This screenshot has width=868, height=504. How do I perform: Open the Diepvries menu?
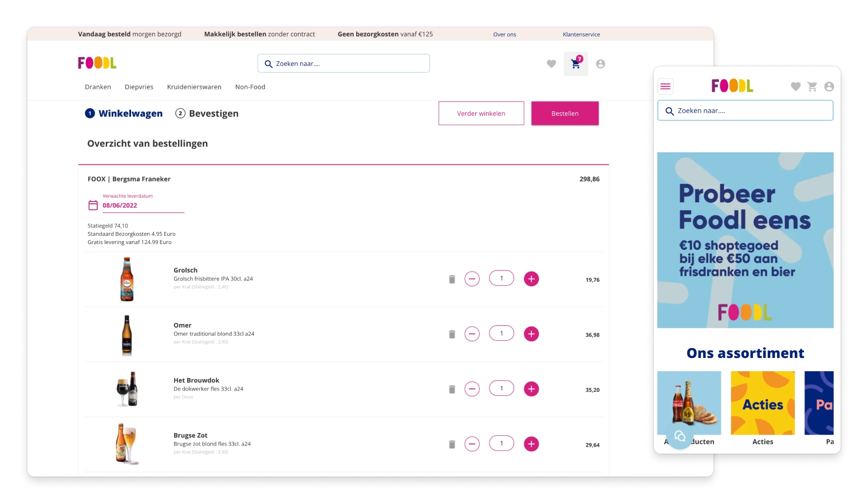[139, 87]
